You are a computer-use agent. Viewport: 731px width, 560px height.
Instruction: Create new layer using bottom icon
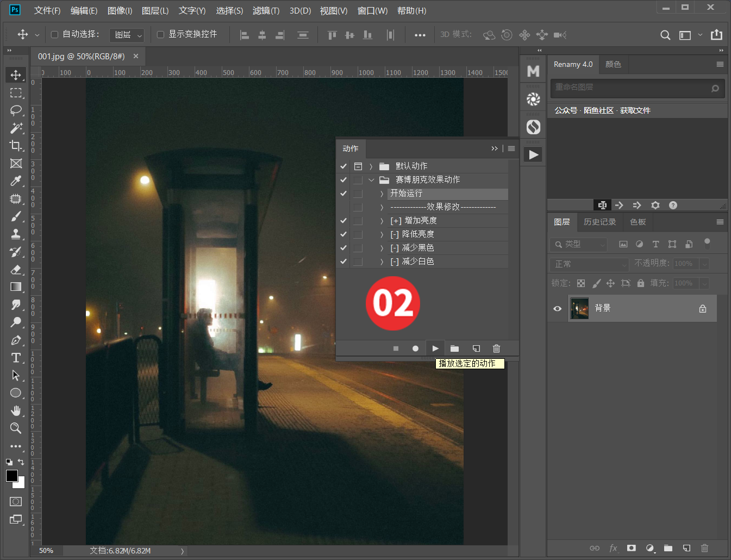click(x=686, y=548)
